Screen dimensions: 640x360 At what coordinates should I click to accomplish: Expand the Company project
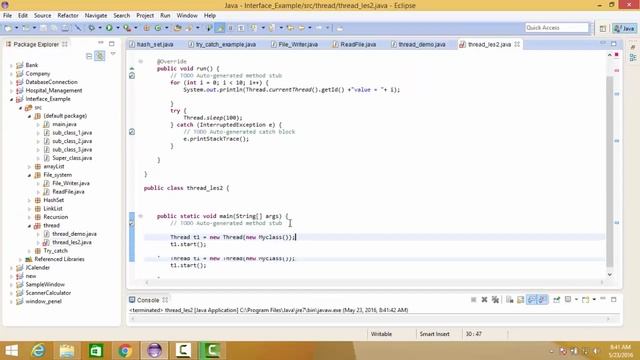click(11, 73)
